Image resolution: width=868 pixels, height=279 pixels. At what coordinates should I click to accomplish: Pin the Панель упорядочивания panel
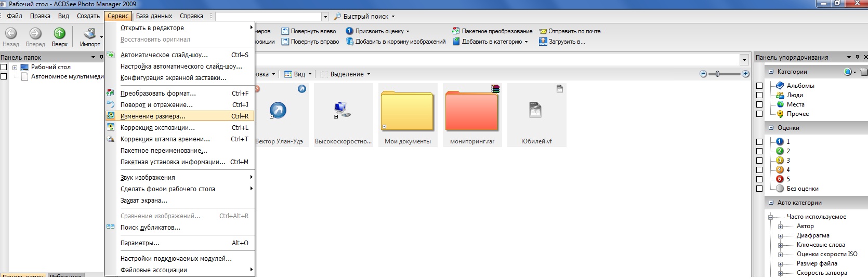point(857,57)
